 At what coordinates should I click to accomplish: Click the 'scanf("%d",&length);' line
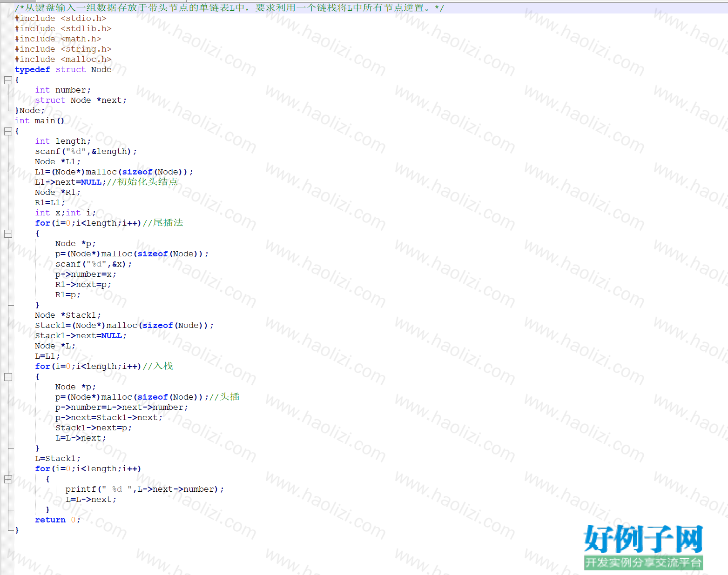(86, 152)
